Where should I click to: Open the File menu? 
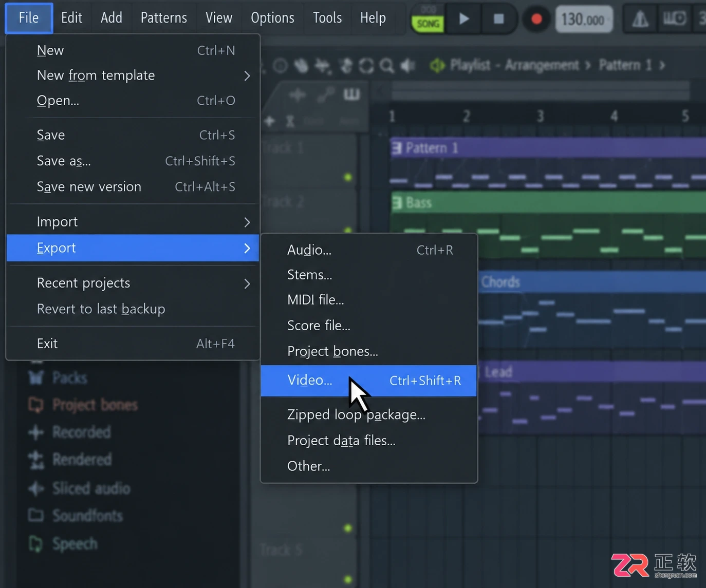point(29,18)
